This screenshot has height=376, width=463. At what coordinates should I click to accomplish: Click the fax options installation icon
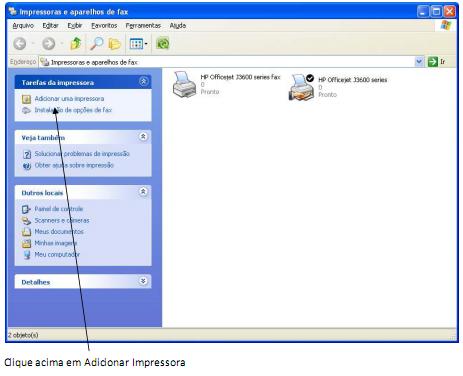point(26,110)
